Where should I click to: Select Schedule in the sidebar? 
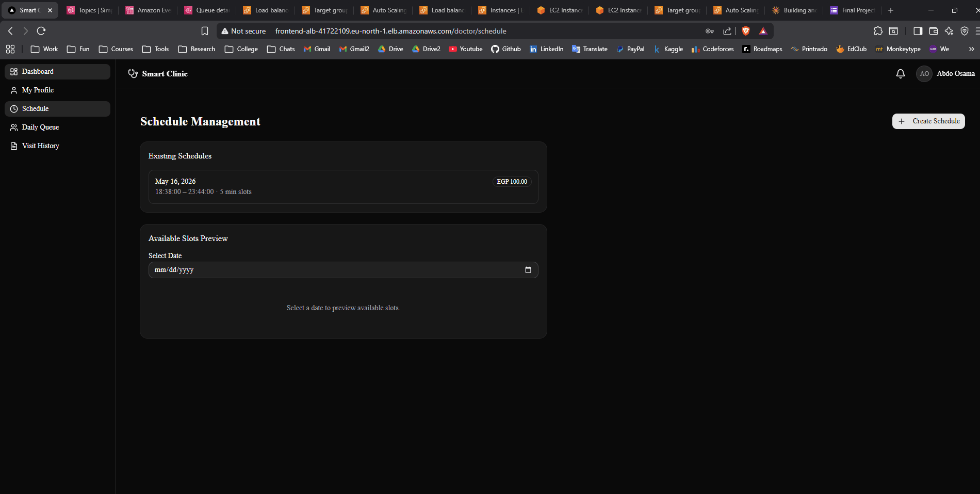point(57,109)
